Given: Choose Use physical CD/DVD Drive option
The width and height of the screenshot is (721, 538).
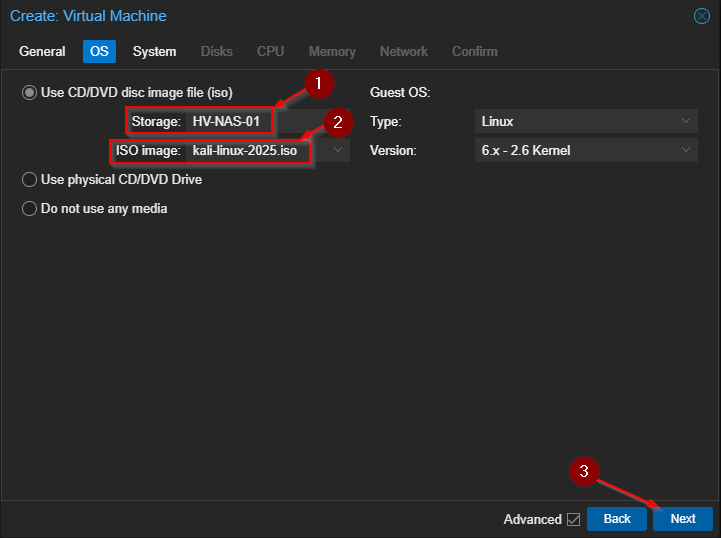Looking at the screenshot, I should (x=29, y=180).
